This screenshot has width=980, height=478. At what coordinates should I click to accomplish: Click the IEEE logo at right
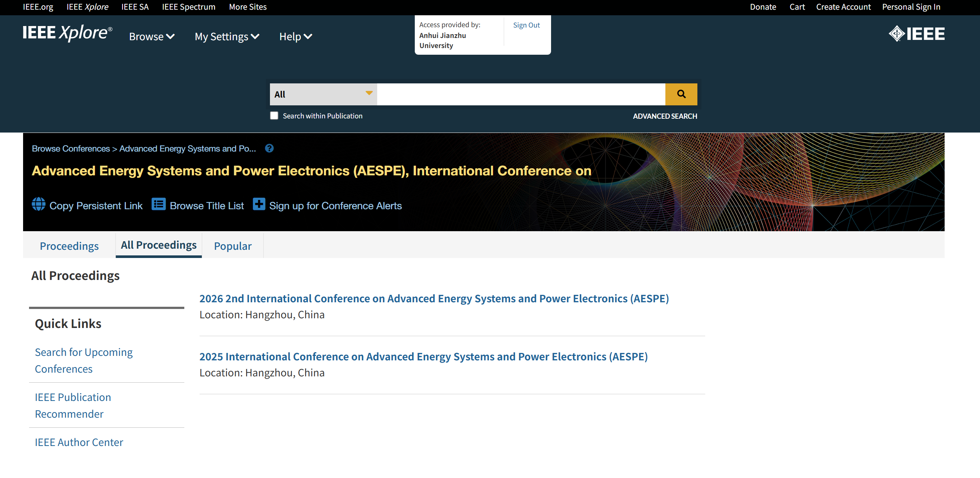pos(917,34)
